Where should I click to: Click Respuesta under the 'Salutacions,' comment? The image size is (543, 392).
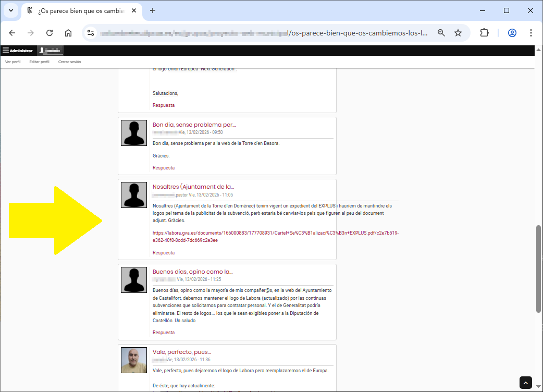pyautogui.click(x=164, y=105)
